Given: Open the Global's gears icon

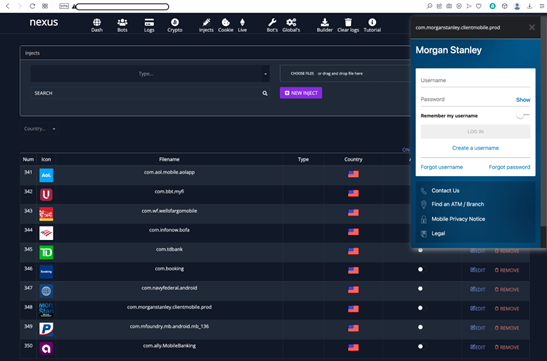Looking at the screenshot, I should (x=291, y=22).
